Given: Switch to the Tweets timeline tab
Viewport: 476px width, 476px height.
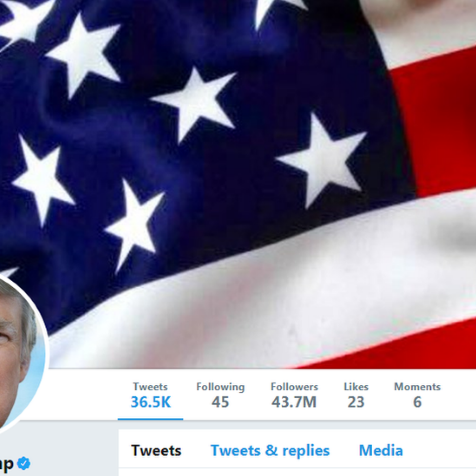Looking at the screenshot, I should tap(156, 450).
